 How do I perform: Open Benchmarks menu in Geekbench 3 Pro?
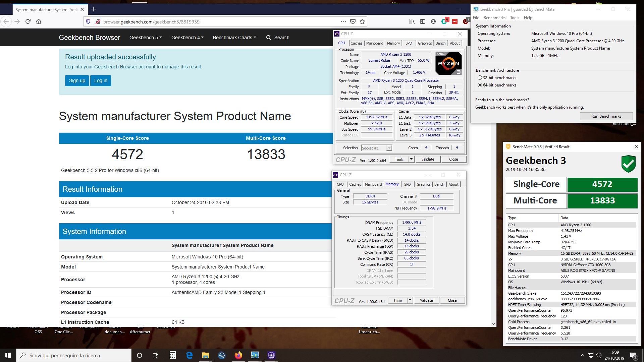click(494, 18)
